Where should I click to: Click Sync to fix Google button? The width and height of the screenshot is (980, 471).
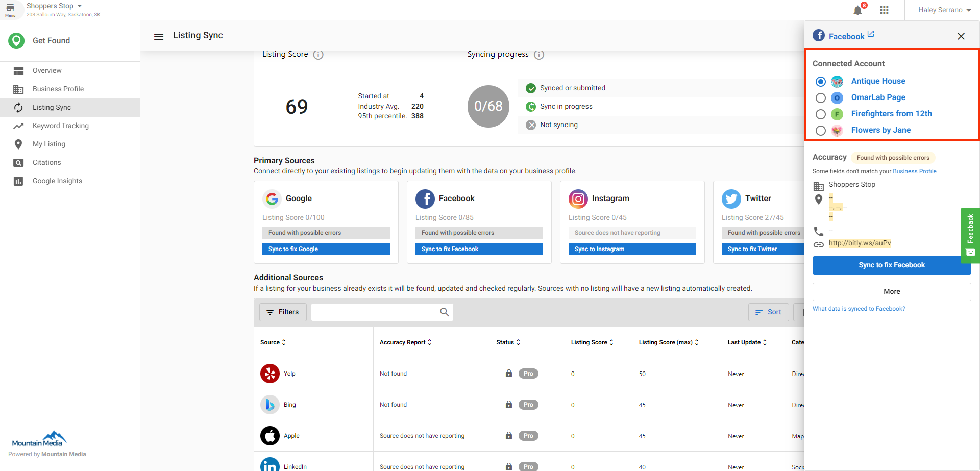[326, 249]
